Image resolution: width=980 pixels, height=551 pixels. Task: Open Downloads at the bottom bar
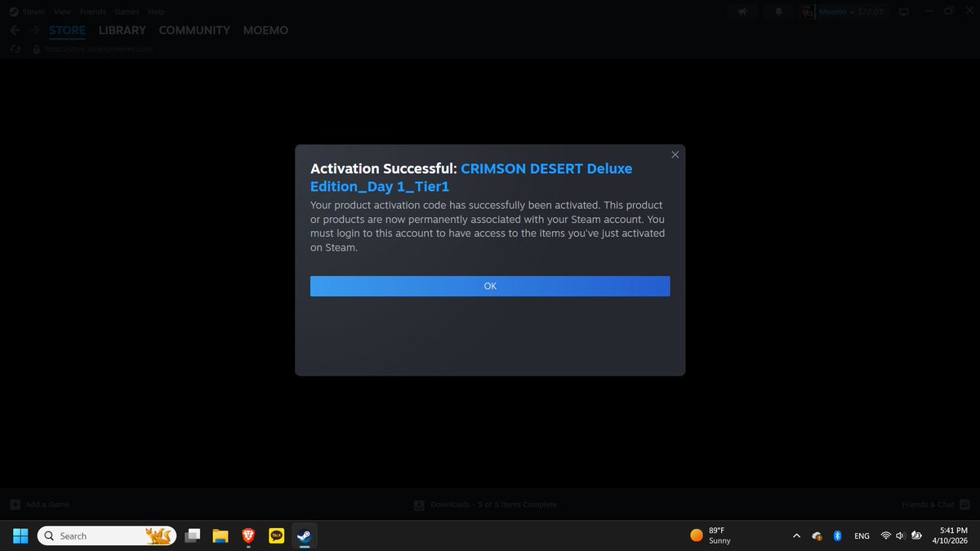[x=485, y=504]
